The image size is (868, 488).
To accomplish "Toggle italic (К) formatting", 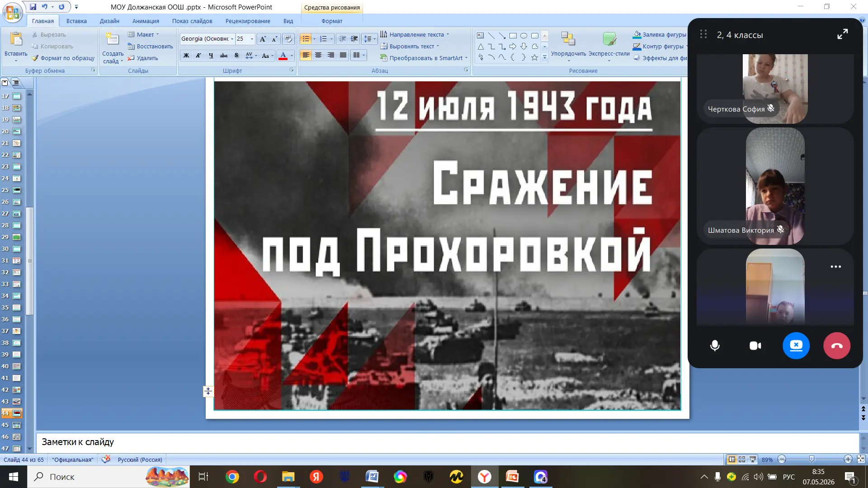I will 198,55.
